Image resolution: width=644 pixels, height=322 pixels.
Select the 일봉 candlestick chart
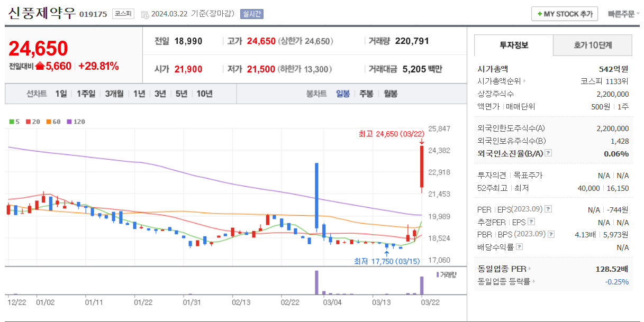[x=343, y=94]
